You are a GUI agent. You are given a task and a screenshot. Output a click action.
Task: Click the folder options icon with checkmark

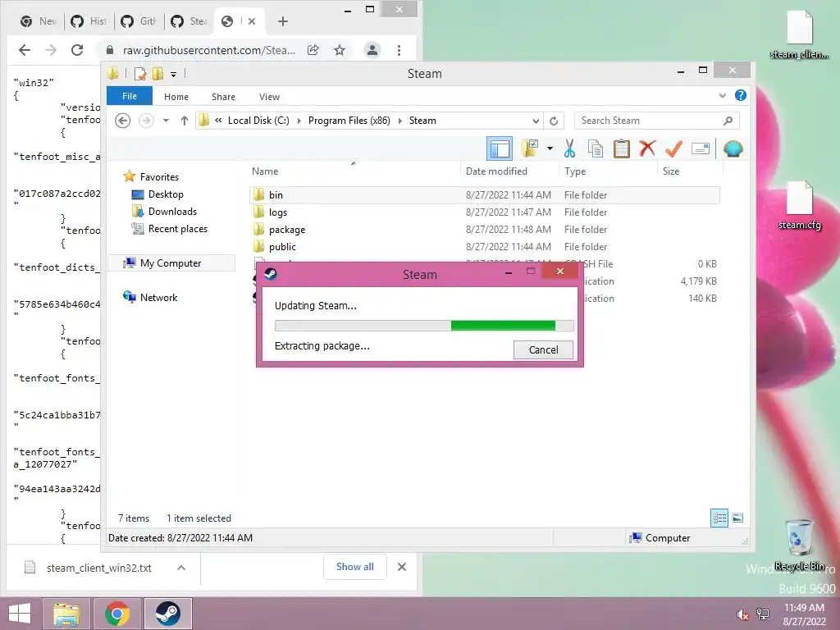click(530, 148)
